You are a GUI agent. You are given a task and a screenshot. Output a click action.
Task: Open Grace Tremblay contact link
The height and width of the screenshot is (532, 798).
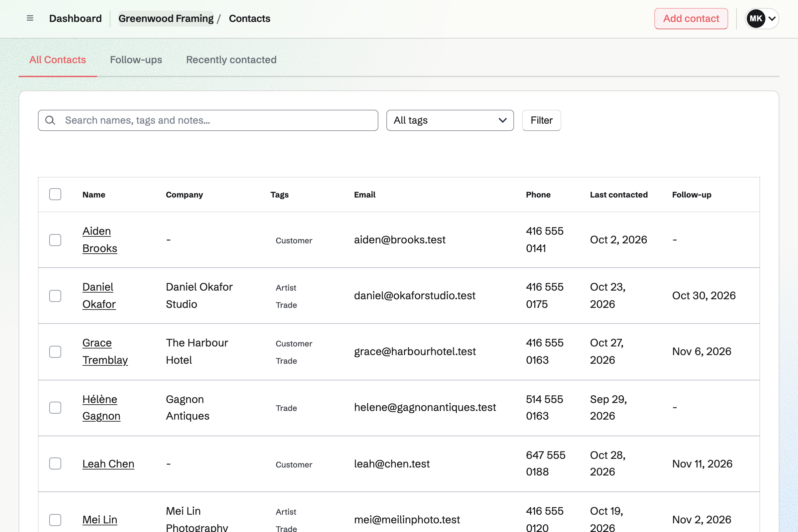pyautogui.click(x=105, y=351)
